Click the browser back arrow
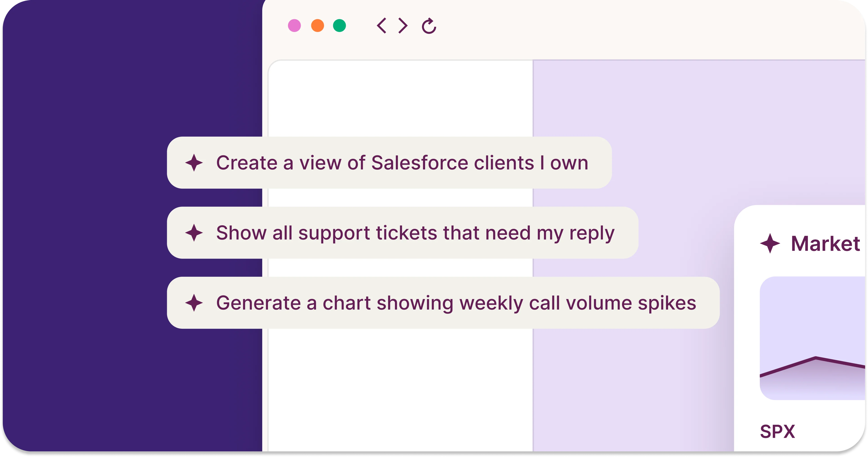The image size is (868, 457). [x=381, y=26]
